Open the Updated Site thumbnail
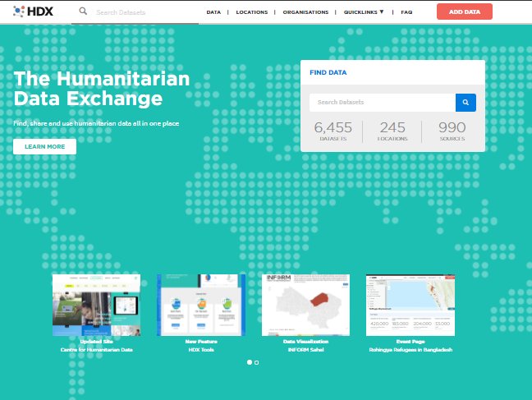The height and width of the screenshot is (400, 532). point(96,305)
